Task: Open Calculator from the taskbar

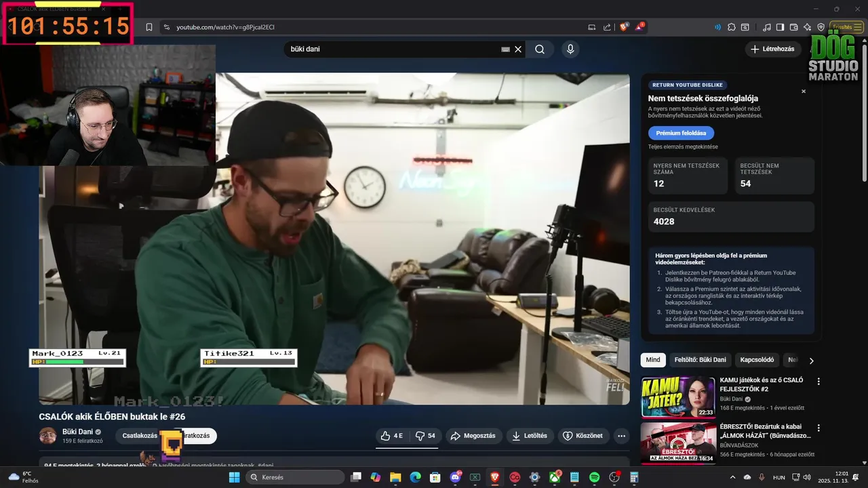Action: pyautogui.click(x=634, y=477)
